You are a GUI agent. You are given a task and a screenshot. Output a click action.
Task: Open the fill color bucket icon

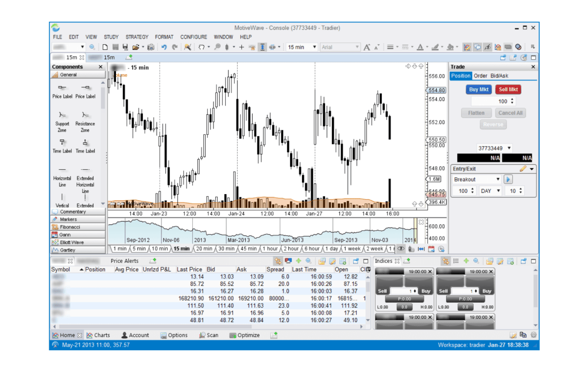[450, 47]
